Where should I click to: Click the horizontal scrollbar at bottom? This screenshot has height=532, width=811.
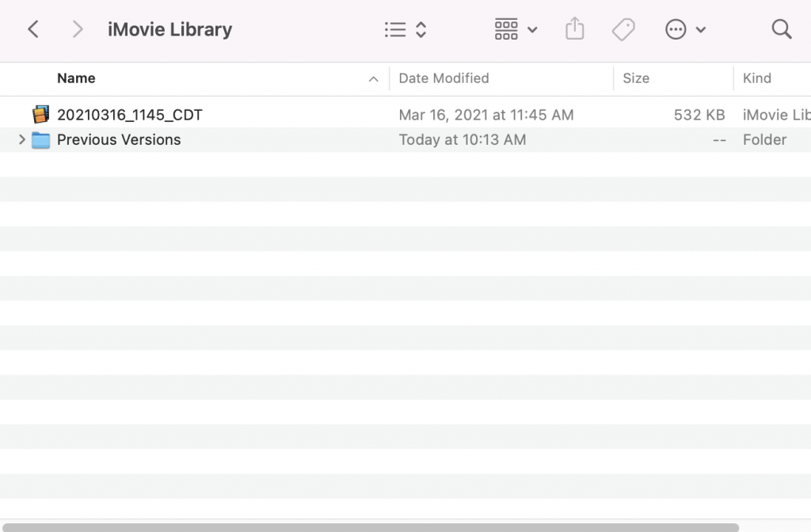click(x=371, y=527)
